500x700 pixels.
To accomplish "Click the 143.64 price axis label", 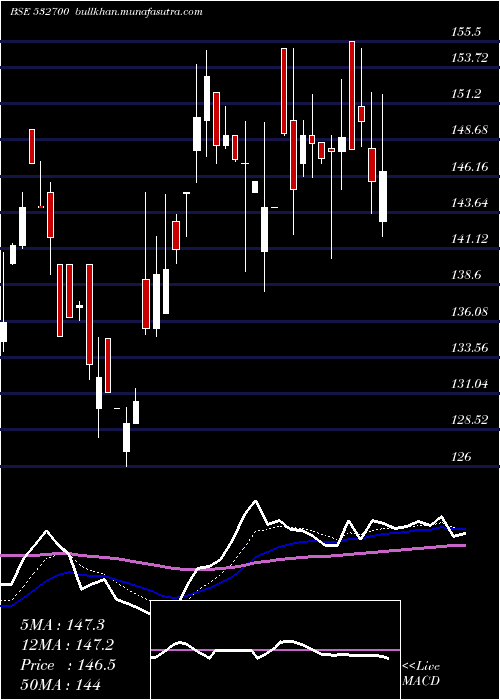I will tap(470, 203).
